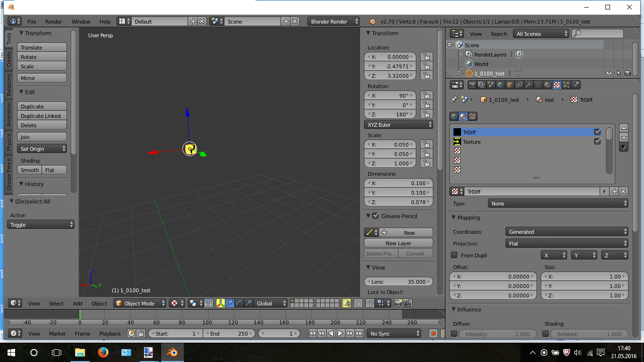The image size is (644, 362).
Task: Enable the Shading Ambient influence checkbox
Action: coord(545,334)
